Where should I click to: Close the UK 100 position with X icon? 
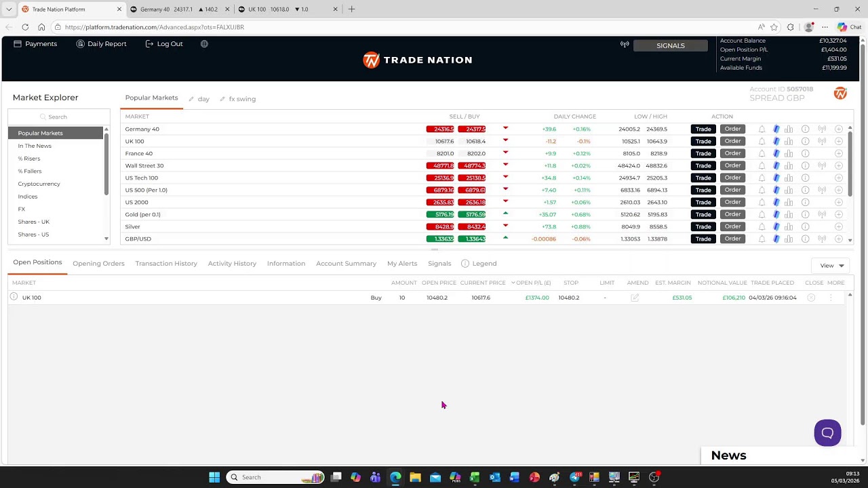[x=811, y=298]
